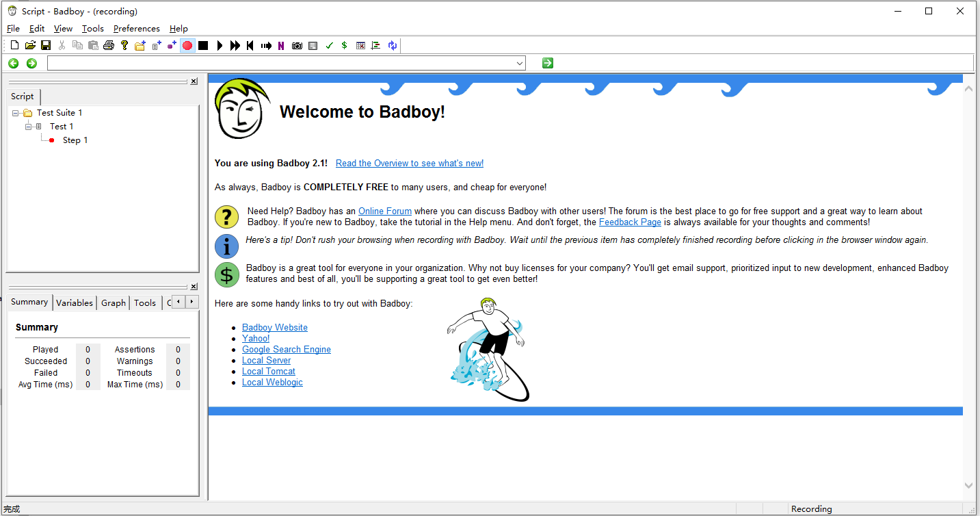This screenshot has width=980, height=516.
Task: Open the Local Weblogic link
Action: coord(272,383)
